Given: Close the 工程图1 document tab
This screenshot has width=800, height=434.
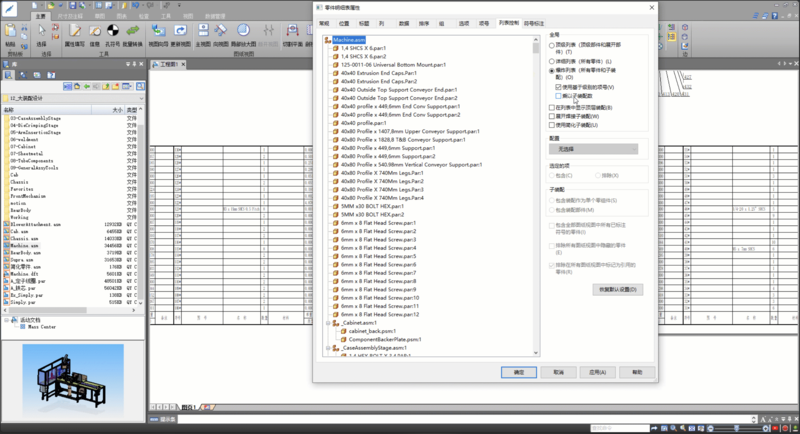Looking at the screenshot, I should [183, 64].
